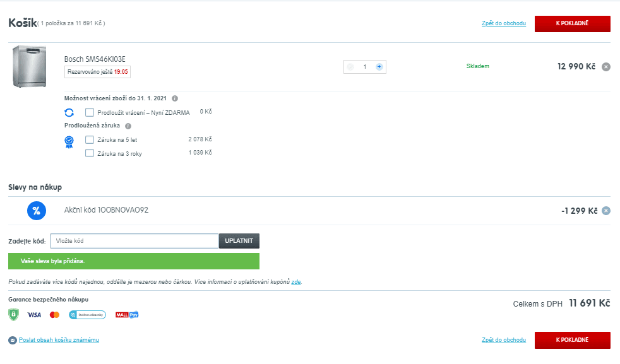Screen dimensions: 620x364
Task: Click the top K POKLADNĚ checkout button
Action: [x=572, y=24]
